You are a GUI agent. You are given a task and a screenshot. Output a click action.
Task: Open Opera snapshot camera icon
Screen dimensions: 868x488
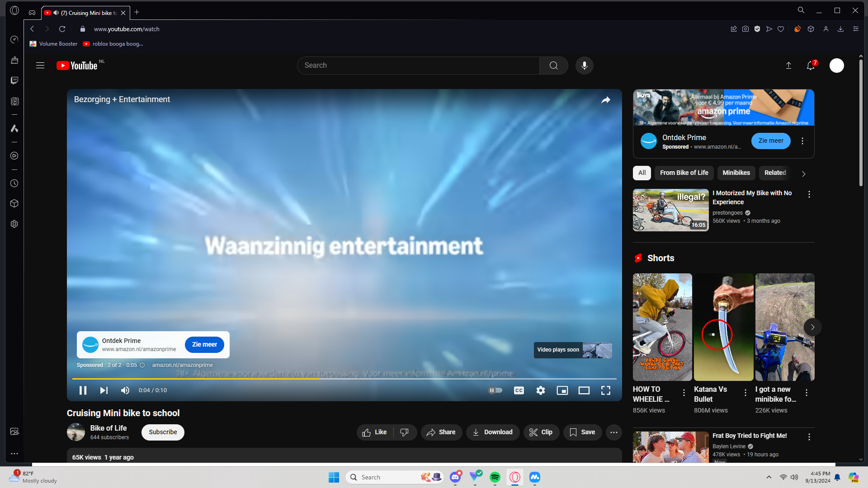click(x=745, y=29)
